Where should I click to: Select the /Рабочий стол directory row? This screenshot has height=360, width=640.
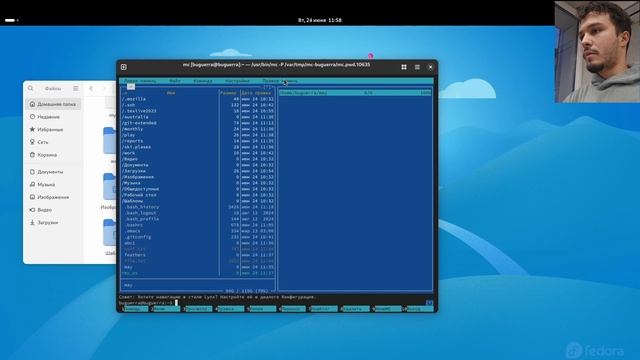(x=198, y=195)
